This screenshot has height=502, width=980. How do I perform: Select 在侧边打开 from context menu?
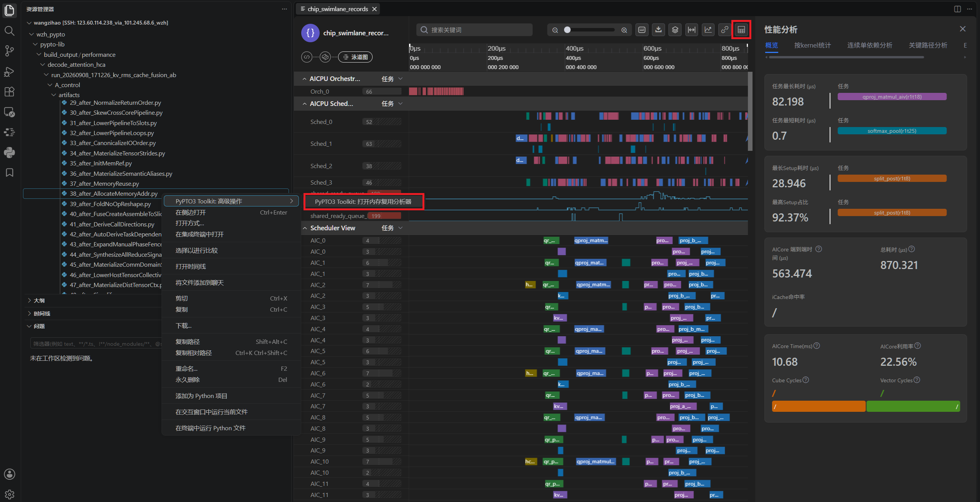coord(231,212)
